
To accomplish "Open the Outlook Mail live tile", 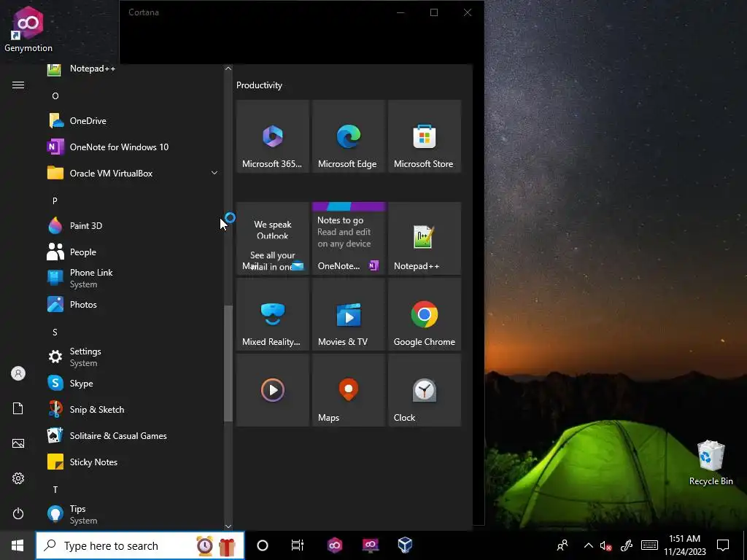I will pos(273,238).
